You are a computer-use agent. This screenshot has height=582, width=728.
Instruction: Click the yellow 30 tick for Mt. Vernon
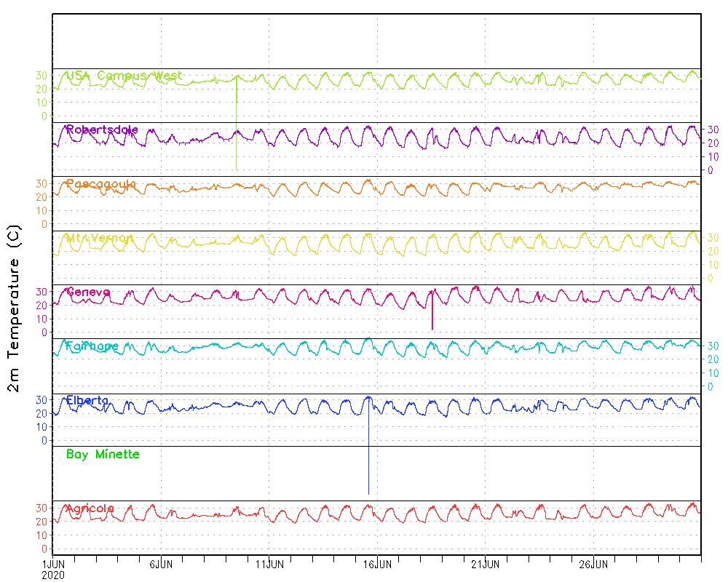(x=713, y=238)
